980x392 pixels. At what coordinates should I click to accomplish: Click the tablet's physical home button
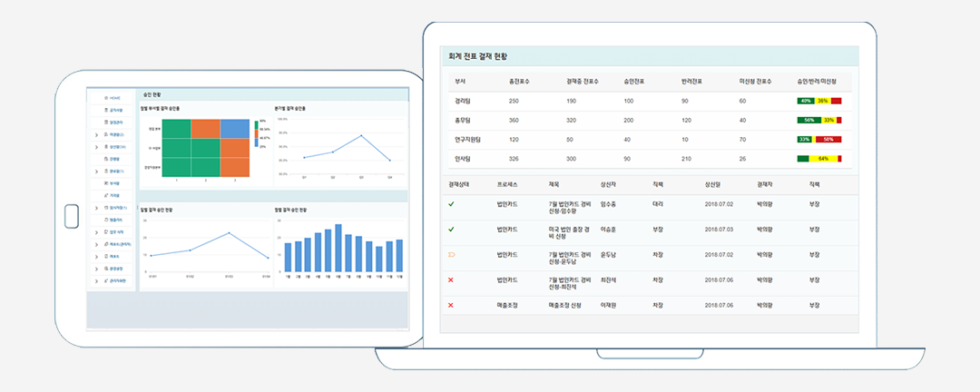(x=71, y=216)
